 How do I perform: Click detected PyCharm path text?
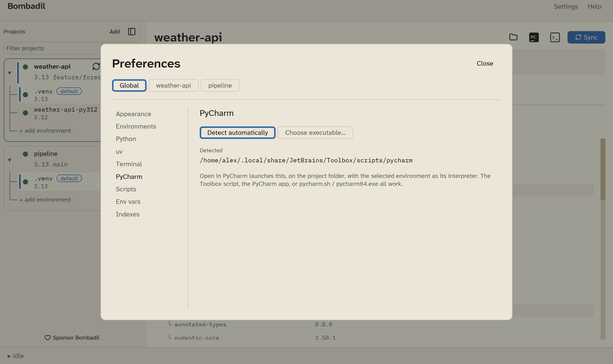[306, 160]
